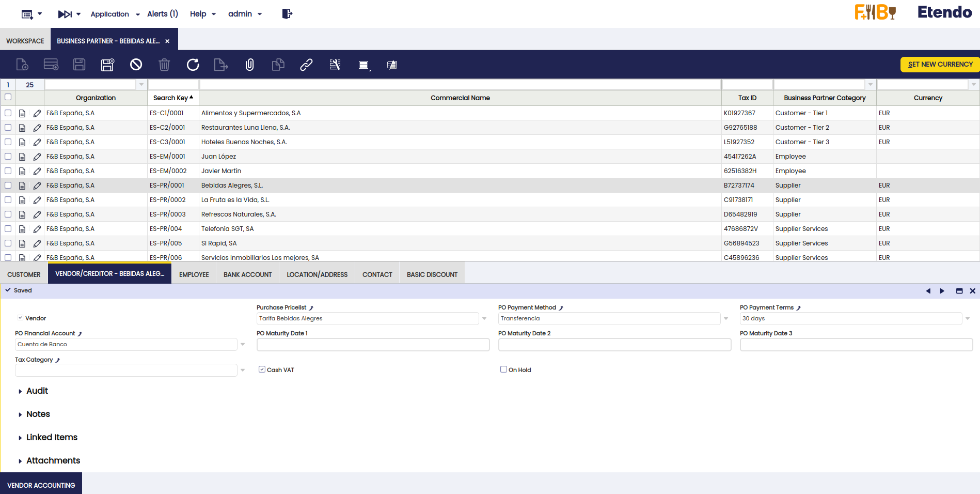980x494 pixels.
Task: Open the Contact subtab
Action: click(x=377, y=274)
